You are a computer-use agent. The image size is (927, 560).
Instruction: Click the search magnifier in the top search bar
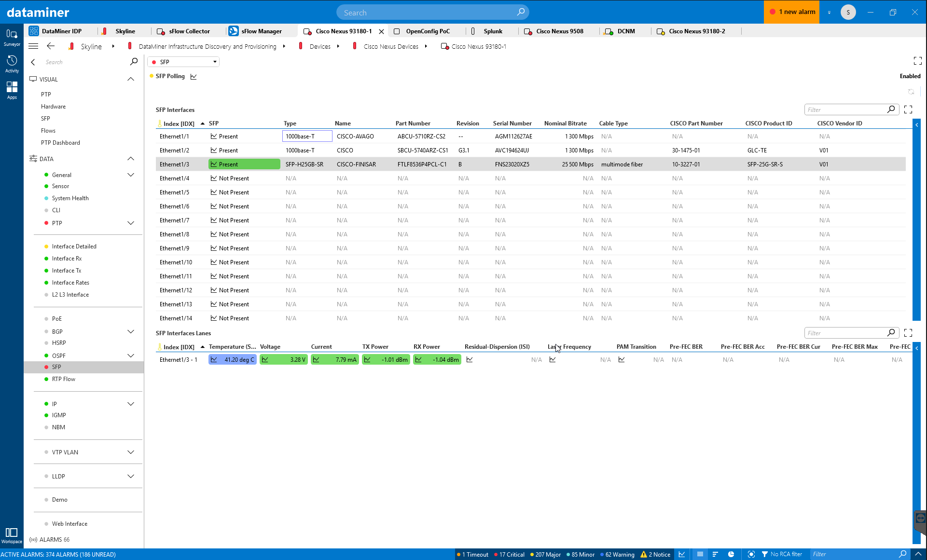521,12
